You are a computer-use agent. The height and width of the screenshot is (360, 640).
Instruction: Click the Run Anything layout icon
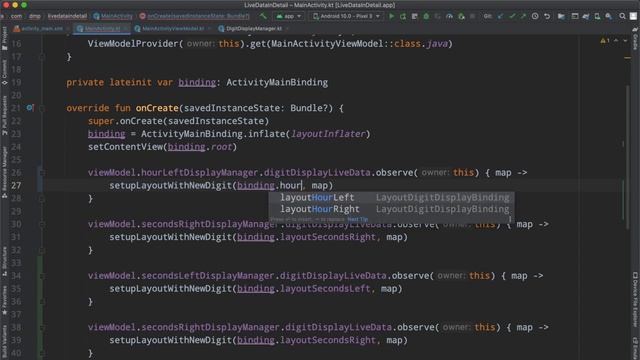[x=575, y=16]
